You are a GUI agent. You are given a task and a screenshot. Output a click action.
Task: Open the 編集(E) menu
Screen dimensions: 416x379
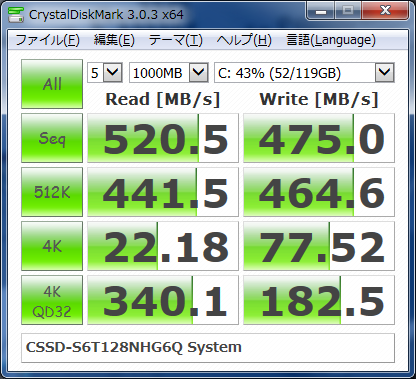coord(114,40)
